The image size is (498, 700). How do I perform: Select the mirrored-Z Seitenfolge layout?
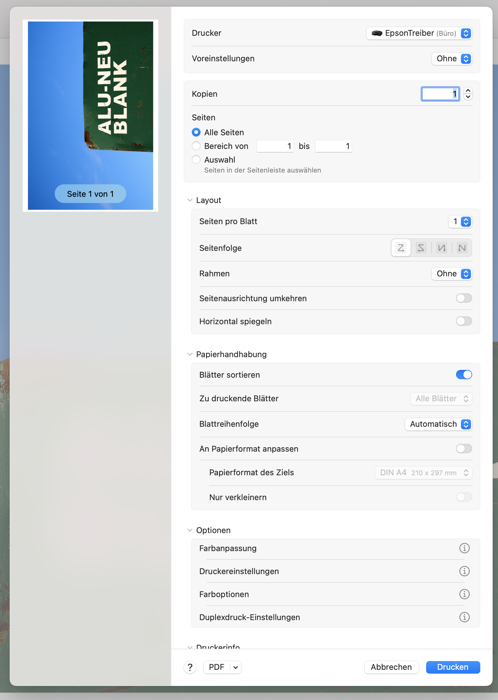[x=421, y=248]
